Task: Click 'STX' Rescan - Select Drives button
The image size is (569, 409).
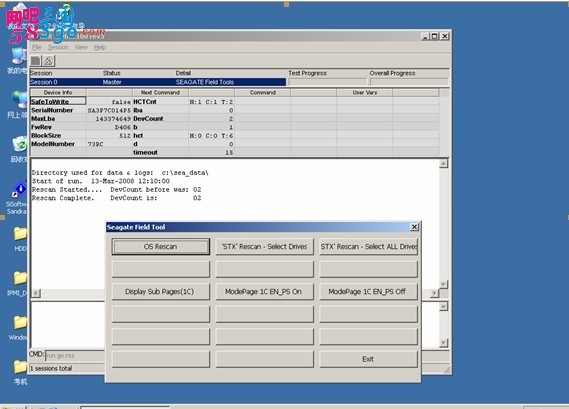Action: [265, 246]
